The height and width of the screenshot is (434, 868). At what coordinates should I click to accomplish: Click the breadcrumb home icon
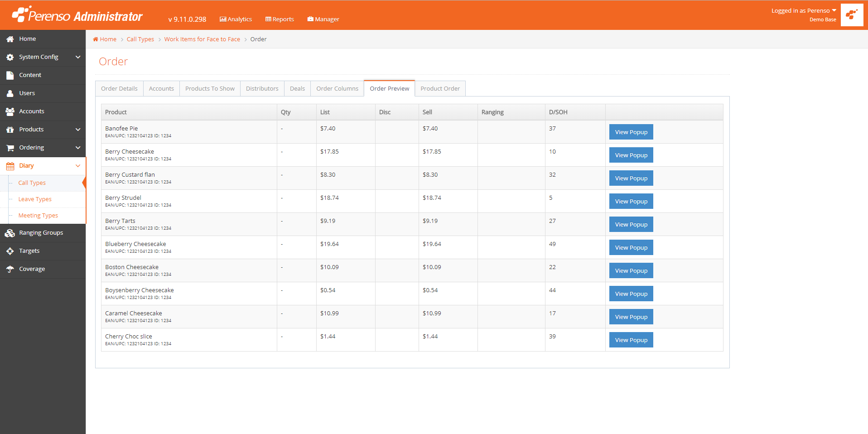[x=96, y=39]
